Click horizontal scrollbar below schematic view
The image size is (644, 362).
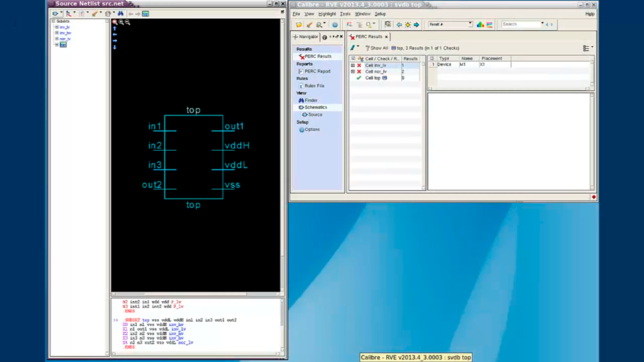(x=196, y=294)
